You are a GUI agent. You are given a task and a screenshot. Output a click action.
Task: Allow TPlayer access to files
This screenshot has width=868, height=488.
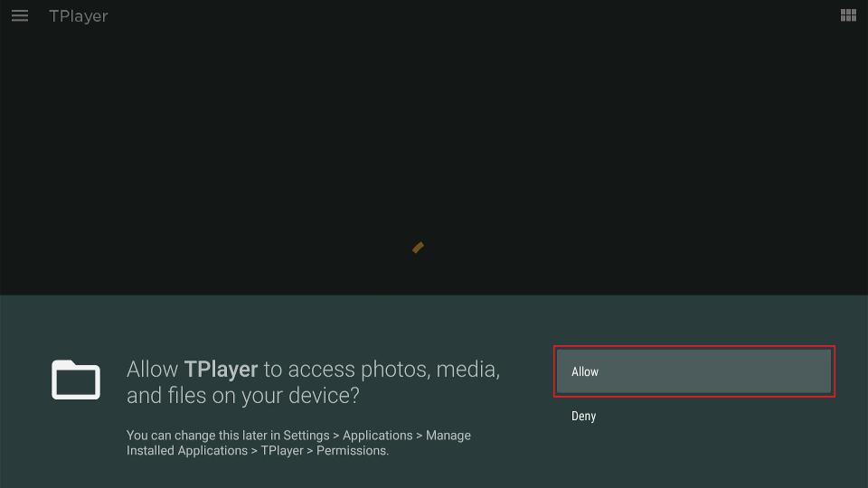(x=693, y=371)
